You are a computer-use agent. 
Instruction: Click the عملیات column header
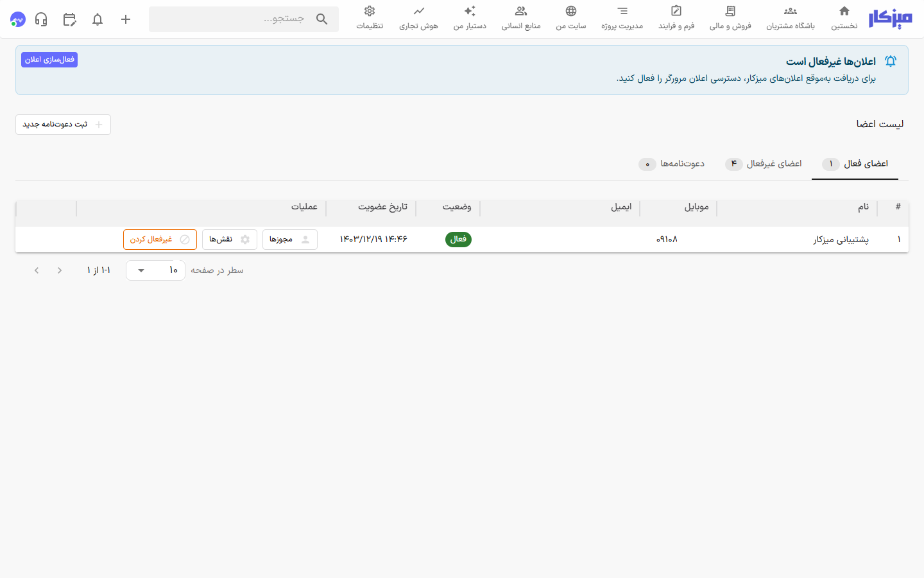pyautogui.click(x=304, y=207)
